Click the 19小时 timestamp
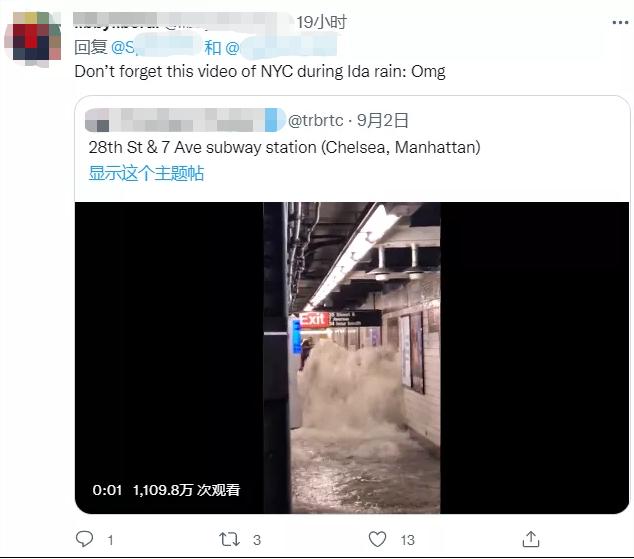The image size is (634, 559). pos(322,22)
